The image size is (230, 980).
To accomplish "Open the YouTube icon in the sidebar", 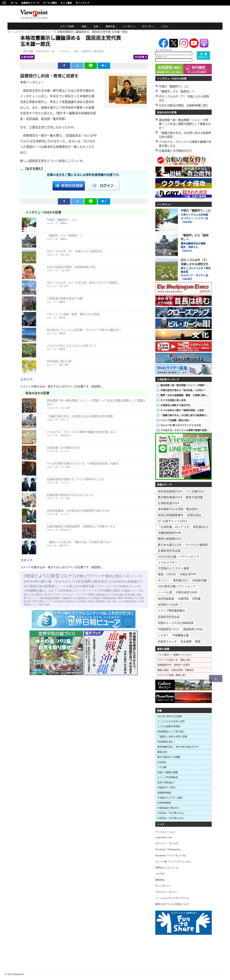I will (x=194, y=43).
